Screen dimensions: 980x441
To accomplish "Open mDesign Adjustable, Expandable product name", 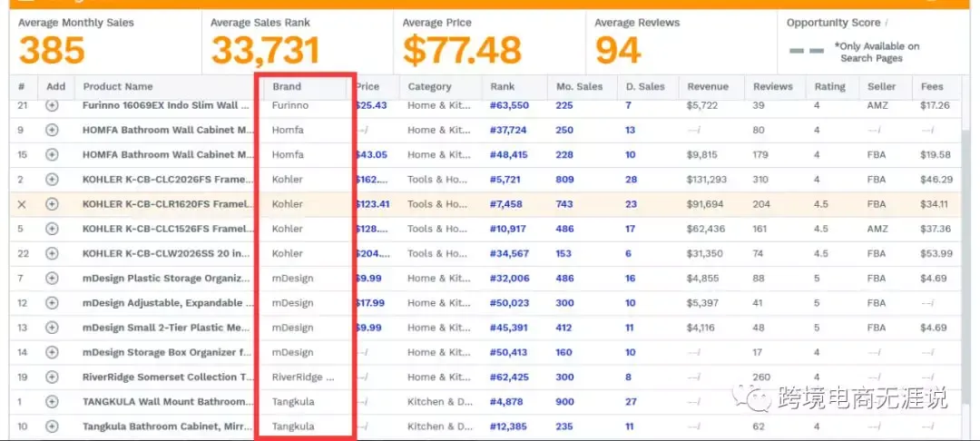I will tap(168, 303).
